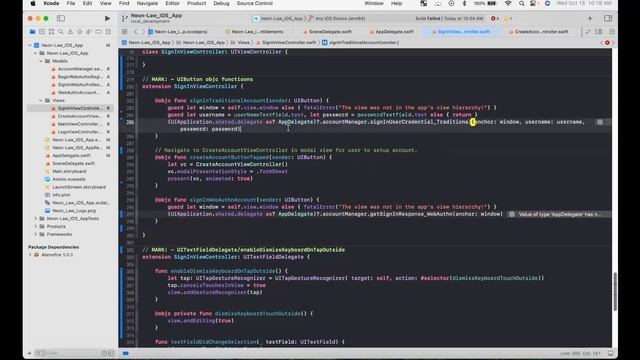Open the Debug menu
The height and width of the screenshot is (360, 640).
pyautogui.click(x=221, y=3)
